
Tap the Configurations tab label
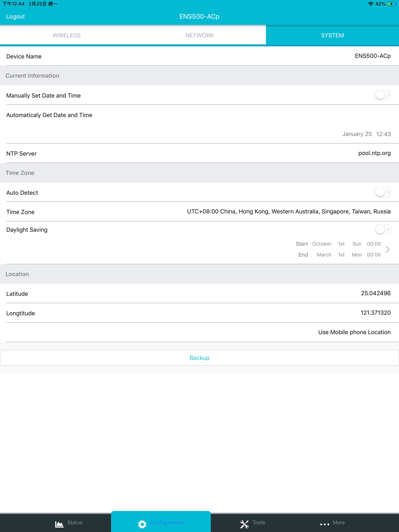pyautogui.click(x=168, y=522)
